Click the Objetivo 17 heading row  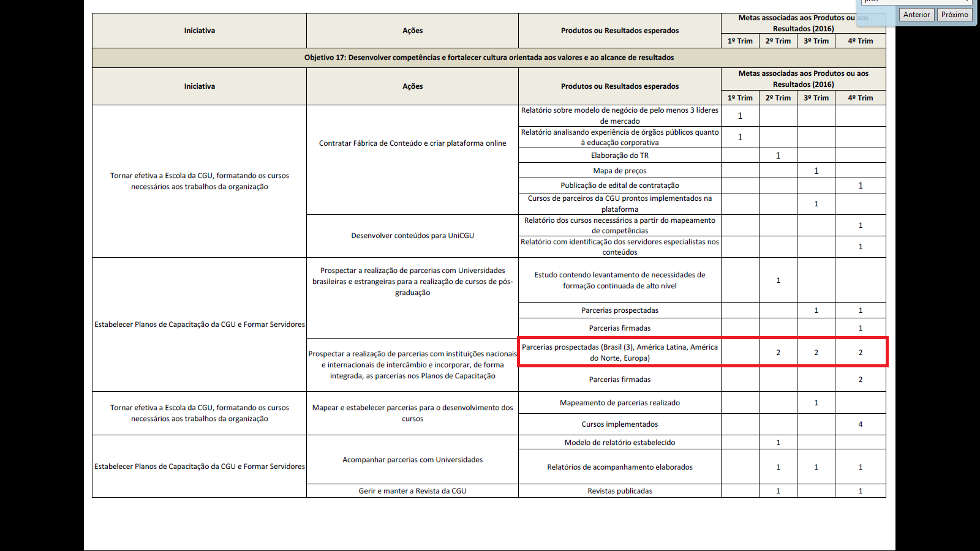tap(489, 58)
